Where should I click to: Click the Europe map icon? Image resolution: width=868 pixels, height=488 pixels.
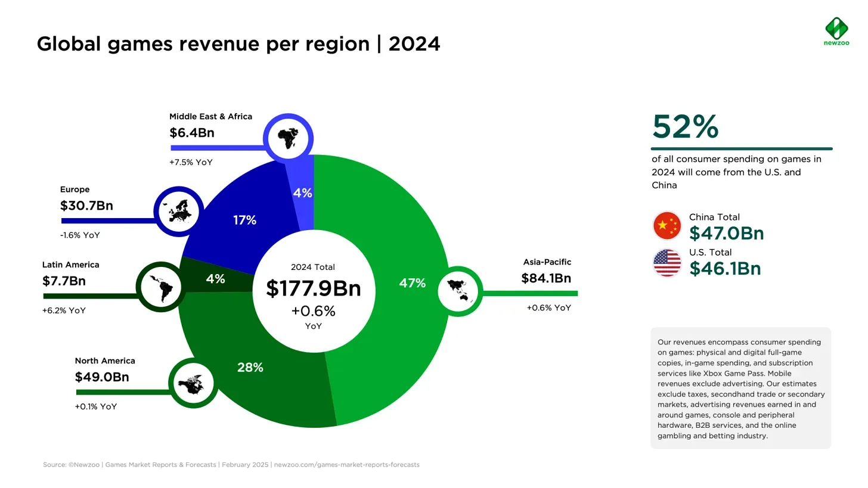coord(178,212)
